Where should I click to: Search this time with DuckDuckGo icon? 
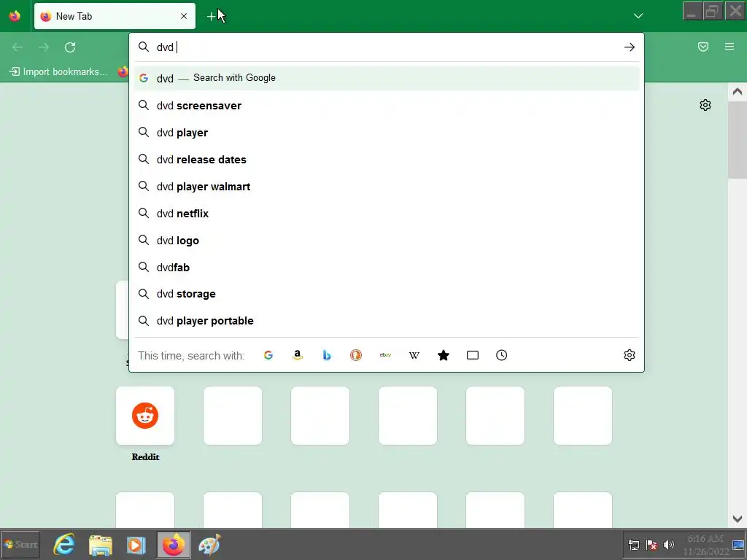coord(356,355)
